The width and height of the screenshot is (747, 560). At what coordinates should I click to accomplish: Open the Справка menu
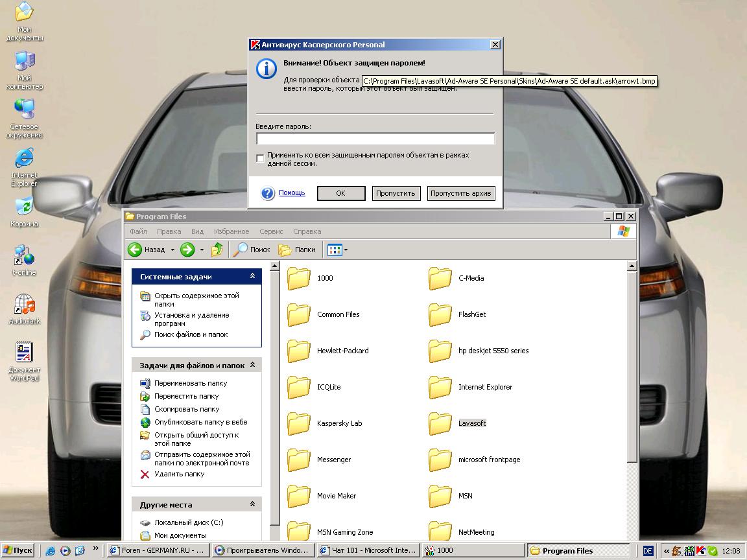(x=307, y=232)
